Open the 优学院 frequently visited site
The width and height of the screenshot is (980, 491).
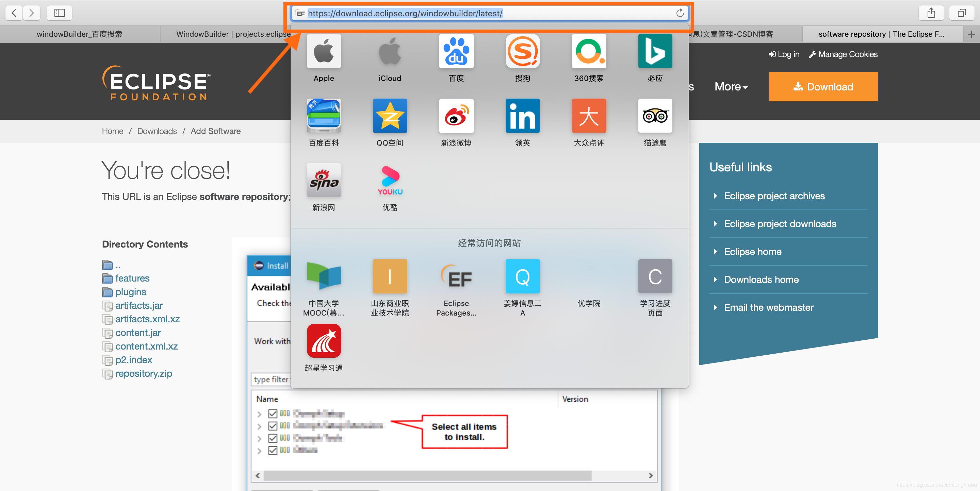589,303
